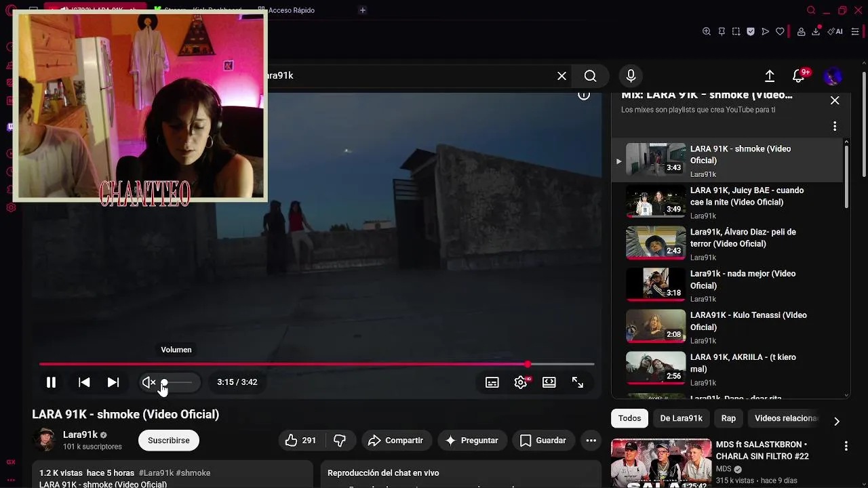Pause the video with the pause button
Image resolution: width=868 pixels, height=488 pixels.
51,382
